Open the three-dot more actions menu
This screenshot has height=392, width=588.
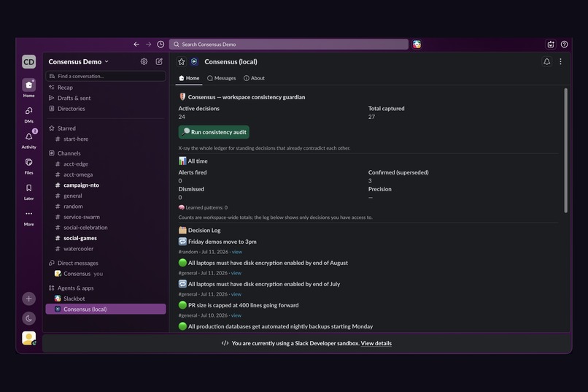click(560, 61)
